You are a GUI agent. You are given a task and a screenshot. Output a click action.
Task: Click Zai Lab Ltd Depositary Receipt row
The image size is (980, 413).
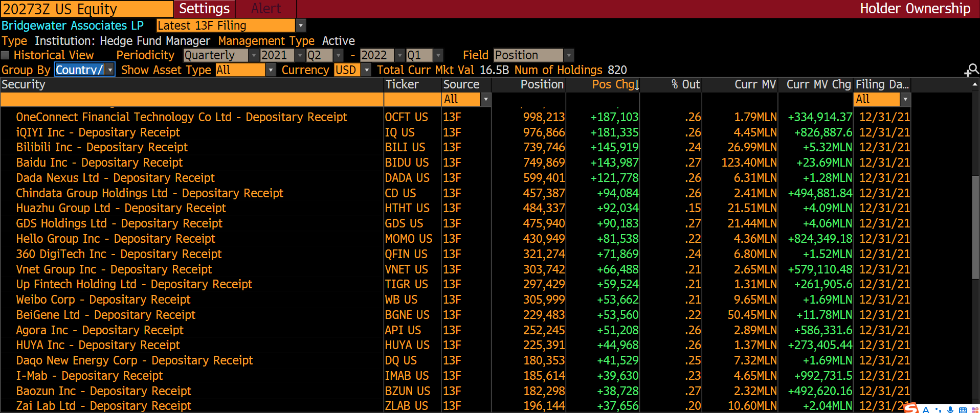103,406
